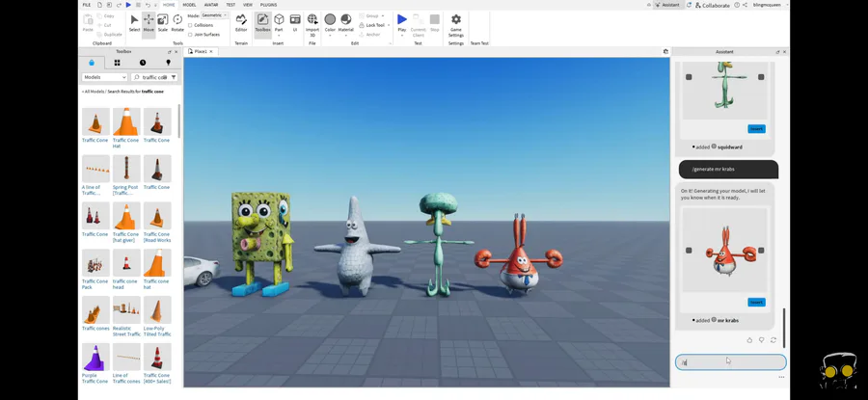Open Toolbox Inventory grid tab
Image resolution: width=868 pixels, height=400 pixels.
[117, 63]
